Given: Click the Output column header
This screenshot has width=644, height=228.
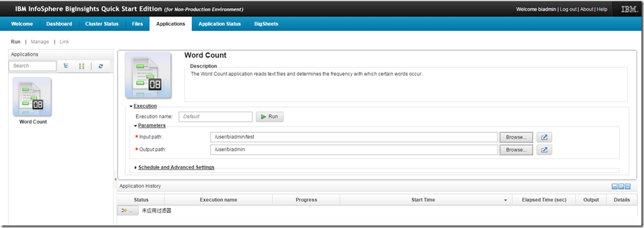Looking at the screenshot, I should click(591, 200).
